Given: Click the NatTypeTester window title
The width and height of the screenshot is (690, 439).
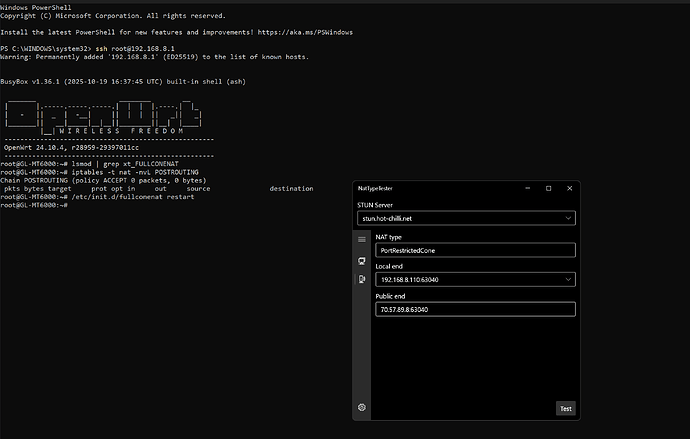Looking at the screenshot, I should (x=375, y=188).
